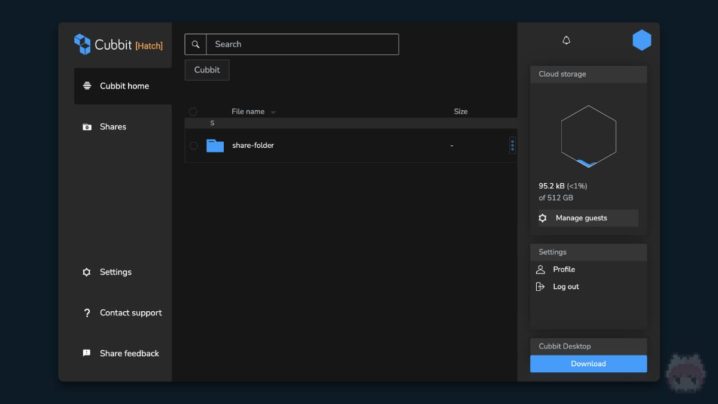
Task: Open the notifications bell
Action: coord(566,41)
